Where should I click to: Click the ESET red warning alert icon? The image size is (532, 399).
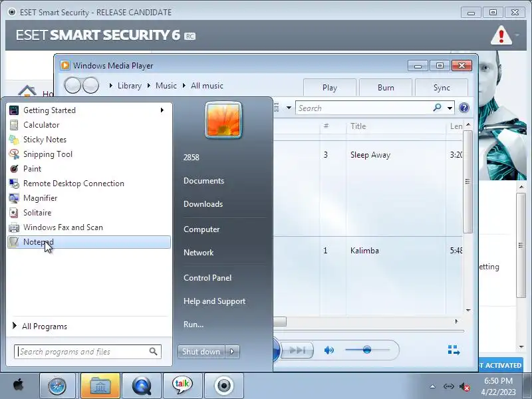point(501,35)
